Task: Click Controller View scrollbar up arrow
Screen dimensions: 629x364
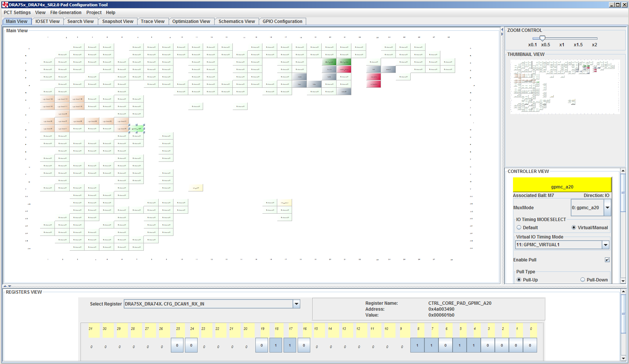Action: 623,171
